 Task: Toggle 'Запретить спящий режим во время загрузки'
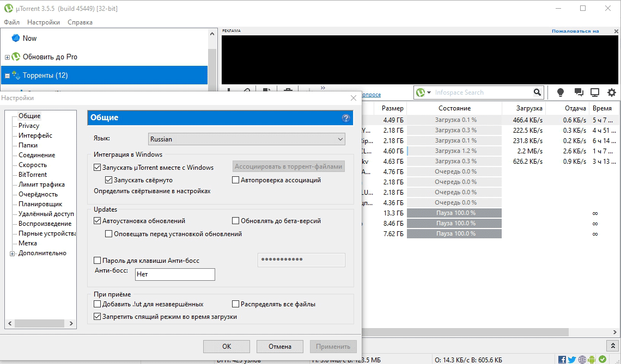98,316
